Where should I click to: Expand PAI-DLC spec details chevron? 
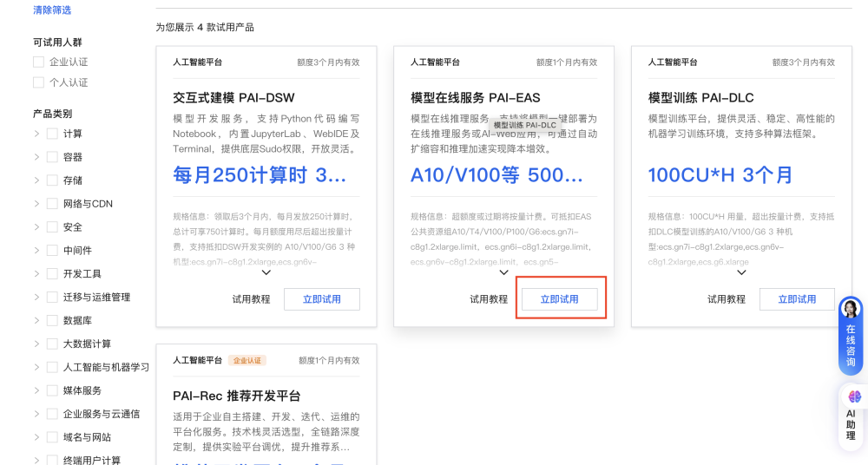click(x=742, y=272)
